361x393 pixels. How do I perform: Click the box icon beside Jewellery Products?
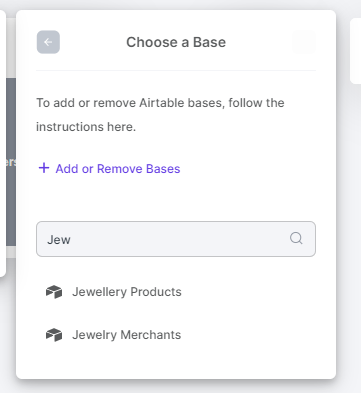[x=54, y=292]
